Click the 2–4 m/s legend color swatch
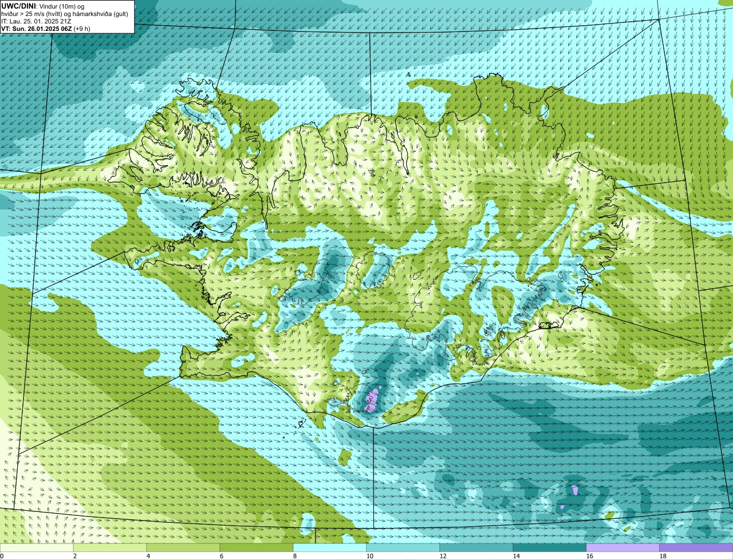The height and width of the screenshot is (560, 733). [x=110, y=547]
